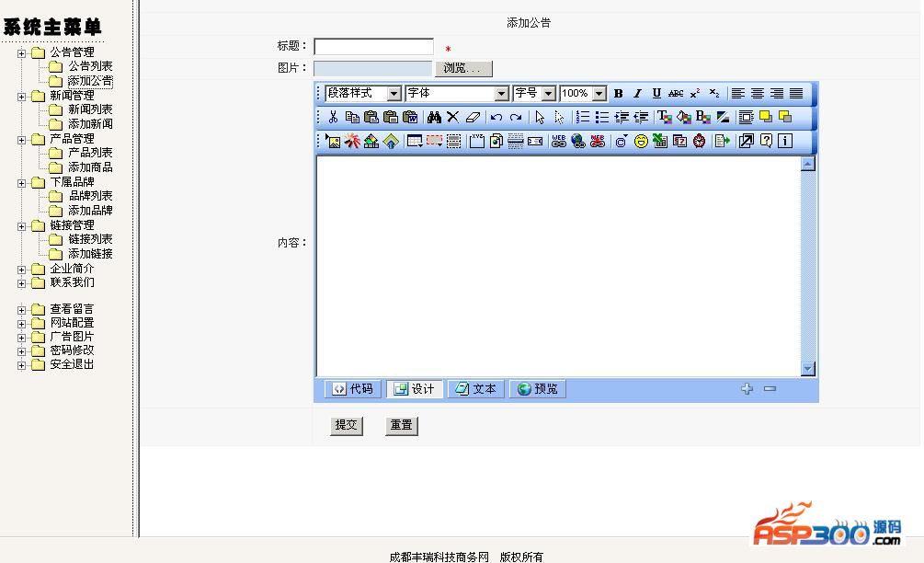Open the 100% zoom dropdown

point(582,93)
